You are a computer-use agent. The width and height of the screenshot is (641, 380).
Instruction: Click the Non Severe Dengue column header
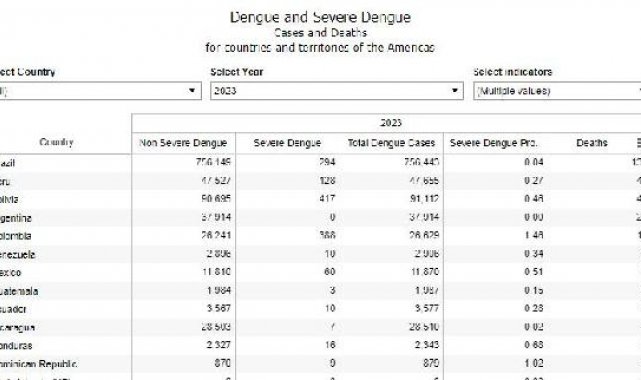pyautogui.click(x=183, y=143)
